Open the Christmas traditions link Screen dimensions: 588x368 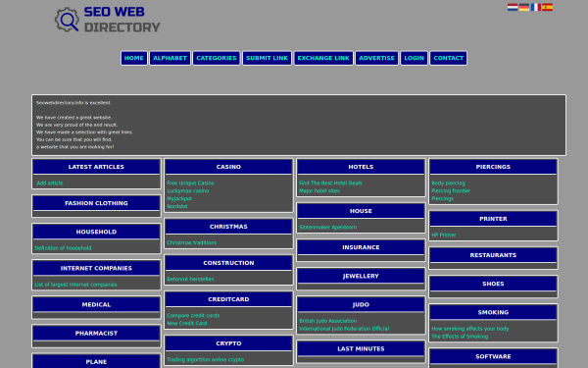[192, 243]
